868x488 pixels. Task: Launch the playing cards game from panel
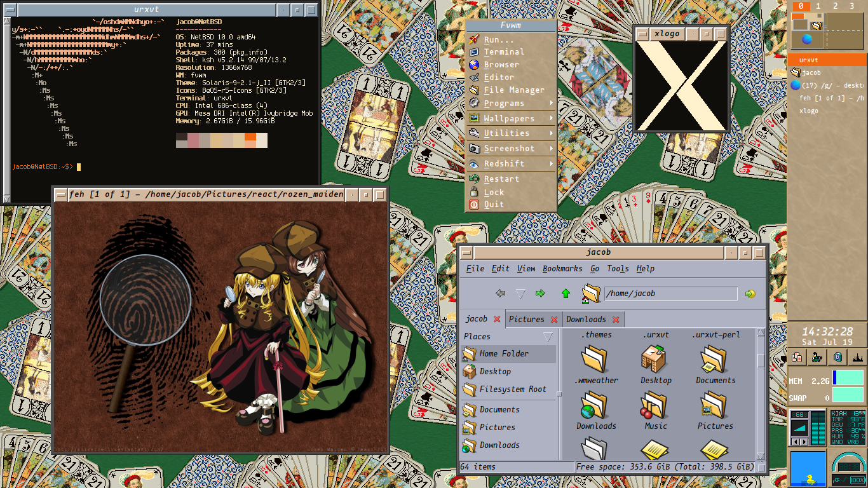(797, 357)
